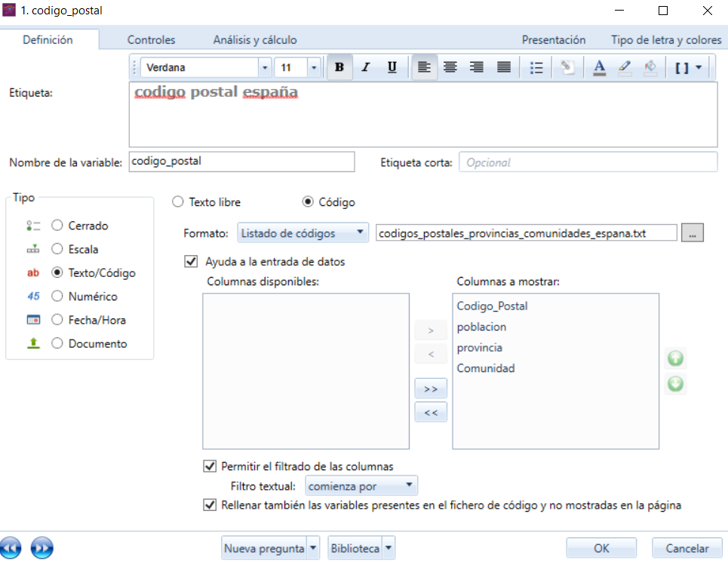
Task: Click the insert link icon
Action: (567, 67)
